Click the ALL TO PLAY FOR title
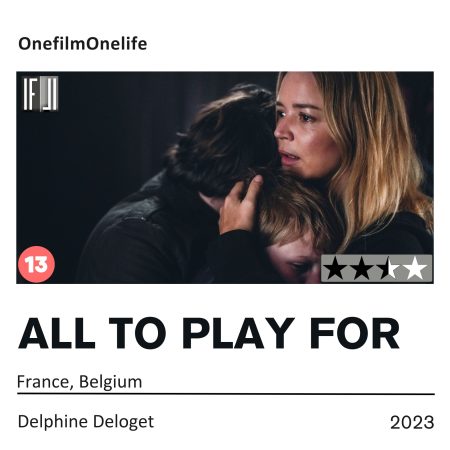The height and width of the screenshot is (450, 450). tap(209, 333)
